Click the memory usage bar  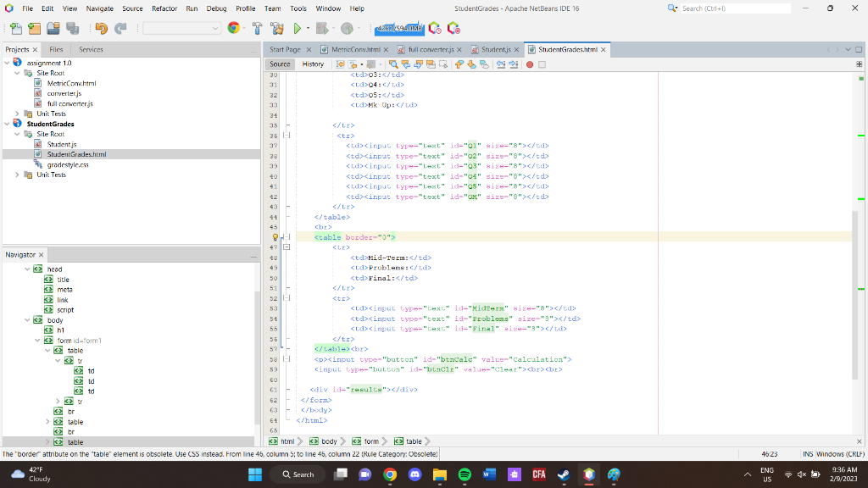pos(398,28)
